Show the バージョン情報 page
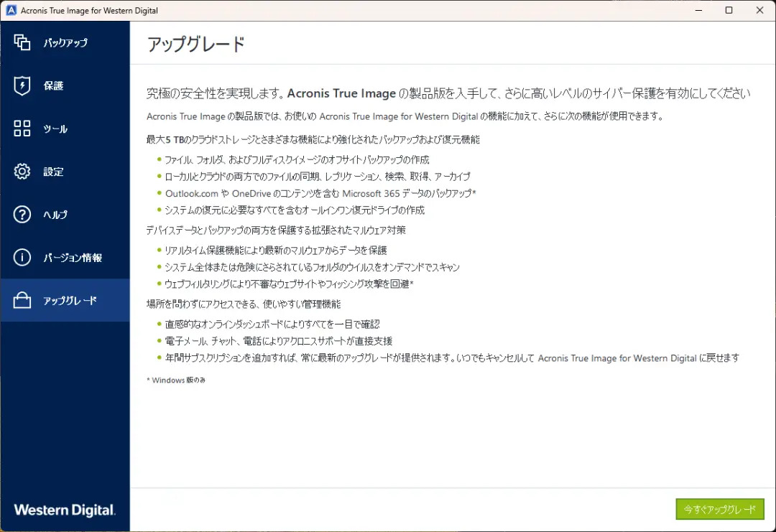776x532 pixels. tap(65, 257)
